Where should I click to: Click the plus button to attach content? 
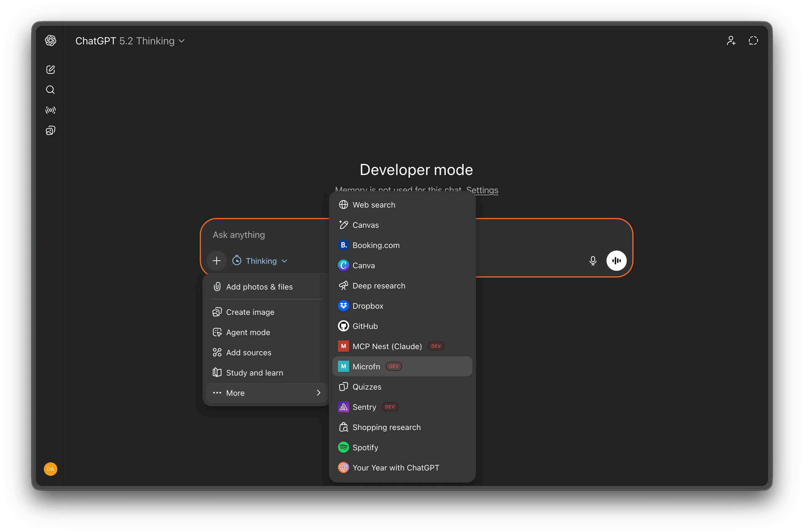[x=216, y=261]
